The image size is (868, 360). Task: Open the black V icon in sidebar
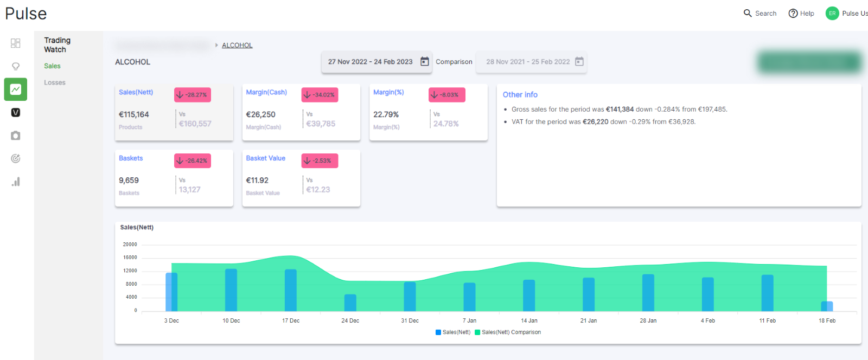[16, 112]
